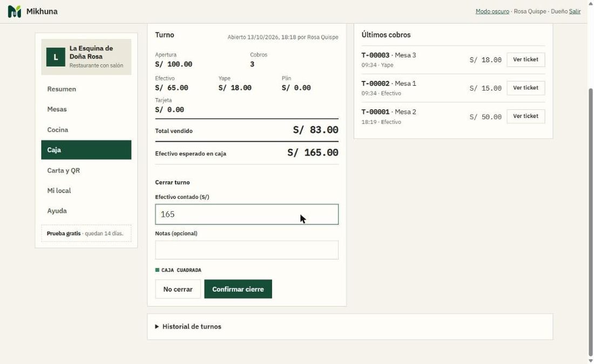594x364 pixels.
Task: Click the S/ 50.00 amount for T-00001
Action: pyautogui.click(x=485, y=117)
